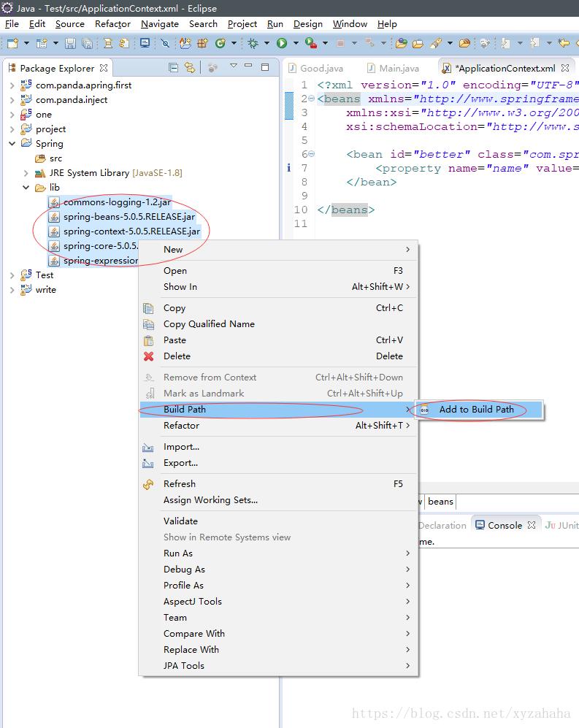
Task: Click the Save toolbar icon
Action: click(x=70, y=43)
